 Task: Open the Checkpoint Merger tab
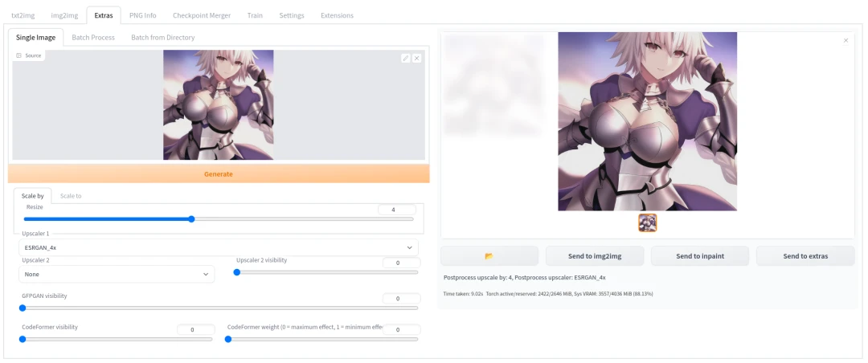pyautogui.click(x=202, y=15)
